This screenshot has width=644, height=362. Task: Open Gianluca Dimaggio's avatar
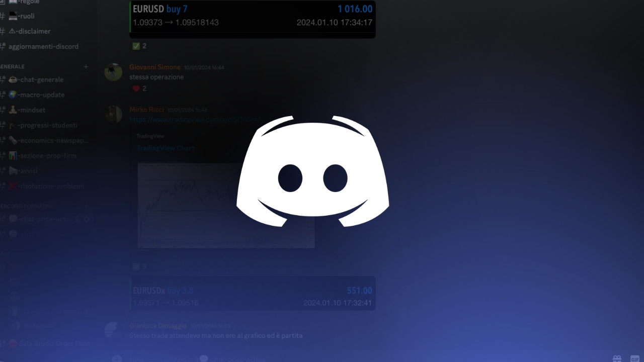point(113,331)
